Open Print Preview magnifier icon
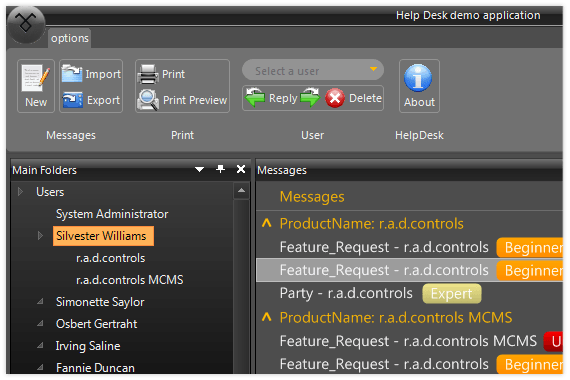Image resolution: width=570 pixels, height=380 pixels. [148, 100]
